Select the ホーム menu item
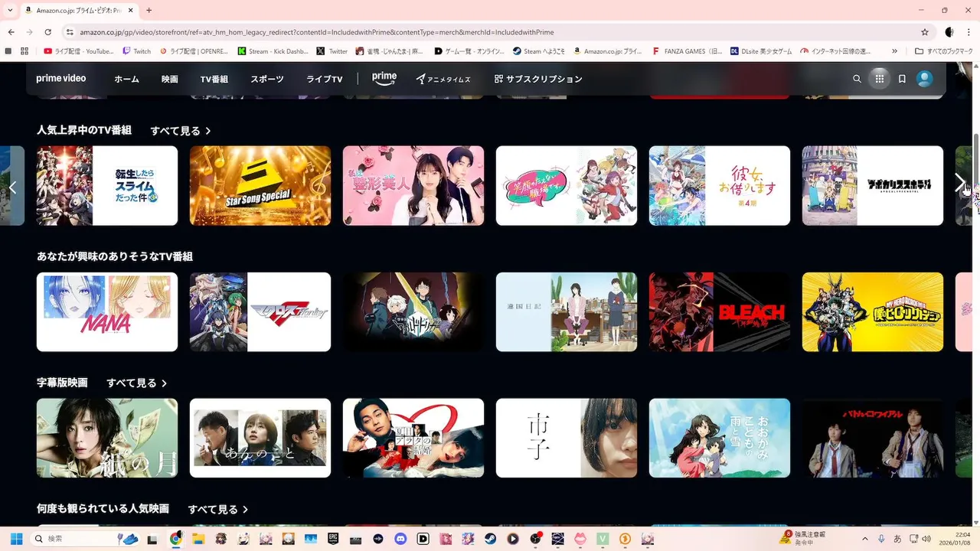This screenshot has width=980, height=551. (126, 79)
